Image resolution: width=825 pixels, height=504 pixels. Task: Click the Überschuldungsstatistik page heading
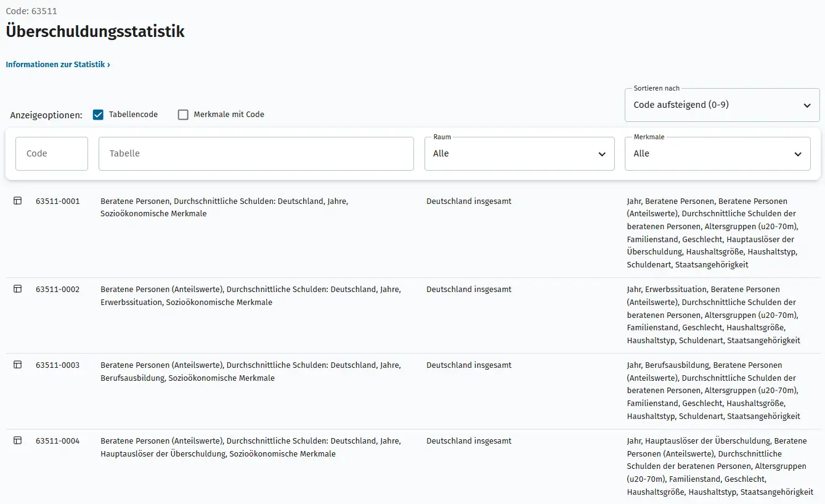coord(95,32)
